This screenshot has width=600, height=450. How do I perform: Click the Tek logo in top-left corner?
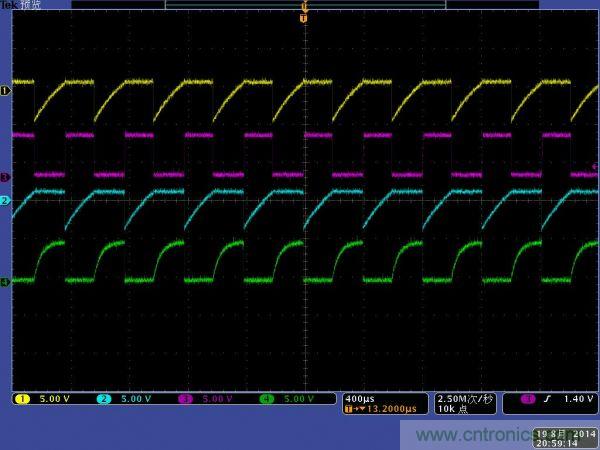tap(10, 5)
